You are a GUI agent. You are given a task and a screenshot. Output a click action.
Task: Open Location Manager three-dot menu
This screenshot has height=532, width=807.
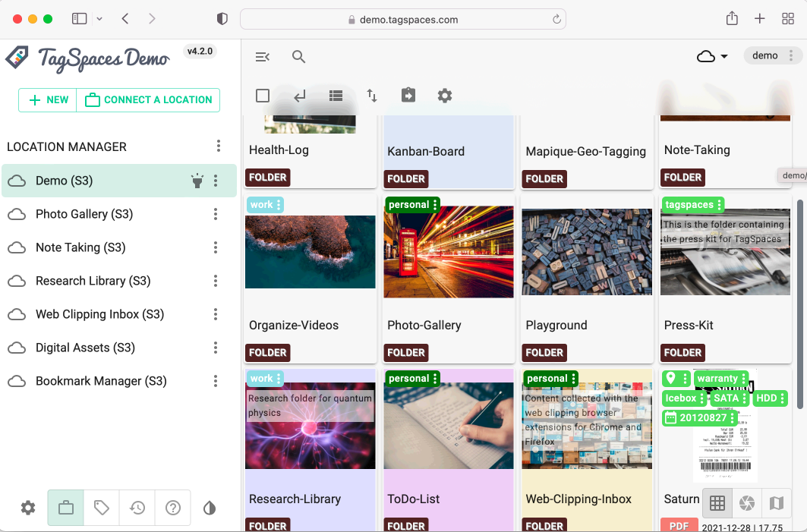click(x=218, y=146)
